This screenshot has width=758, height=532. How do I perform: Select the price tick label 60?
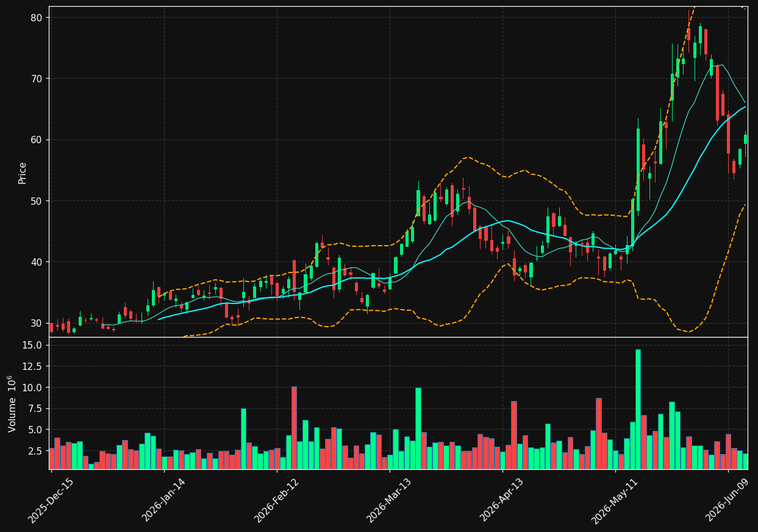tap(37, 140)
